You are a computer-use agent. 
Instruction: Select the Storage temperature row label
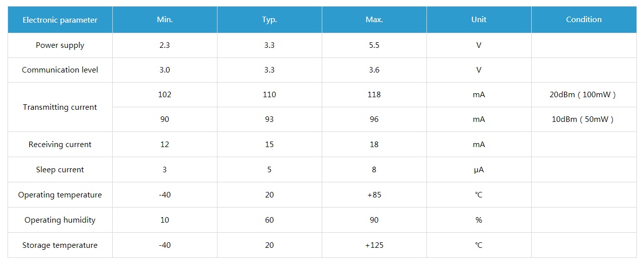pyautogui.click(x=60, y=245)
